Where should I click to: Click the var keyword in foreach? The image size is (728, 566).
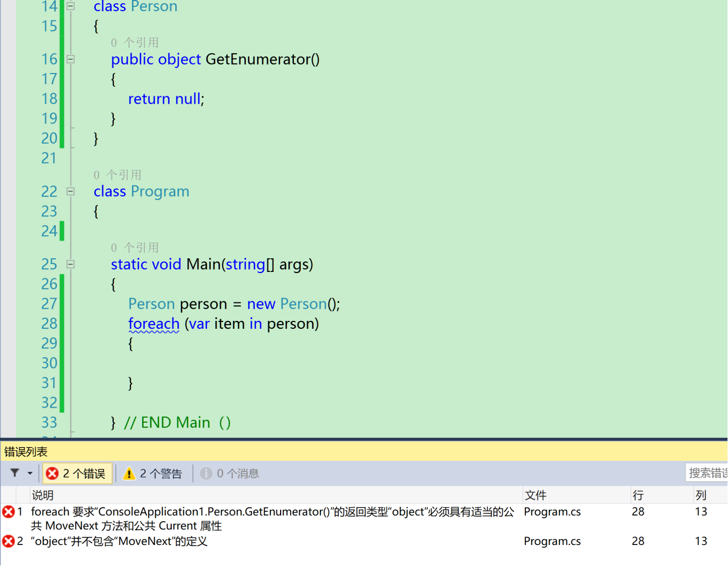200,324
